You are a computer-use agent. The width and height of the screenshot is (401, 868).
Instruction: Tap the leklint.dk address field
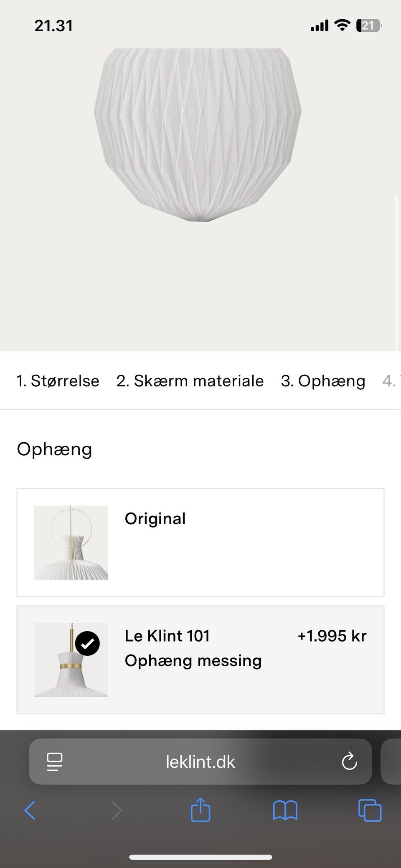(200, 761)
